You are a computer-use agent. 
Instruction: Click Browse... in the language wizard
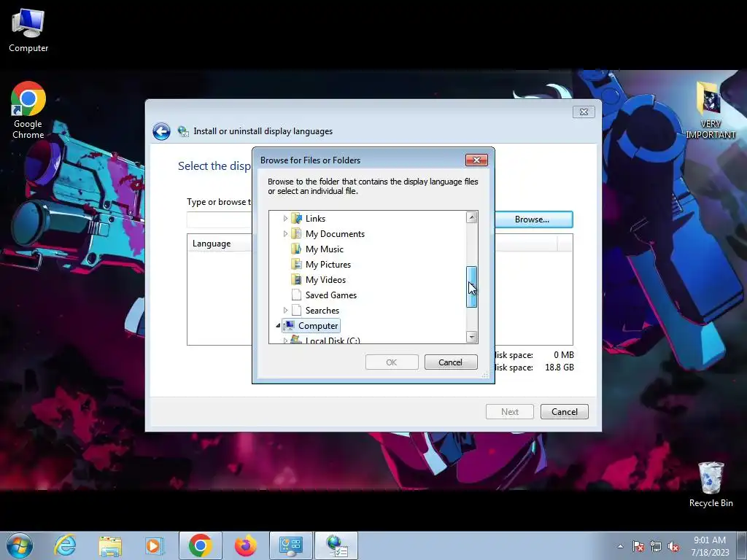pos(533,219)
